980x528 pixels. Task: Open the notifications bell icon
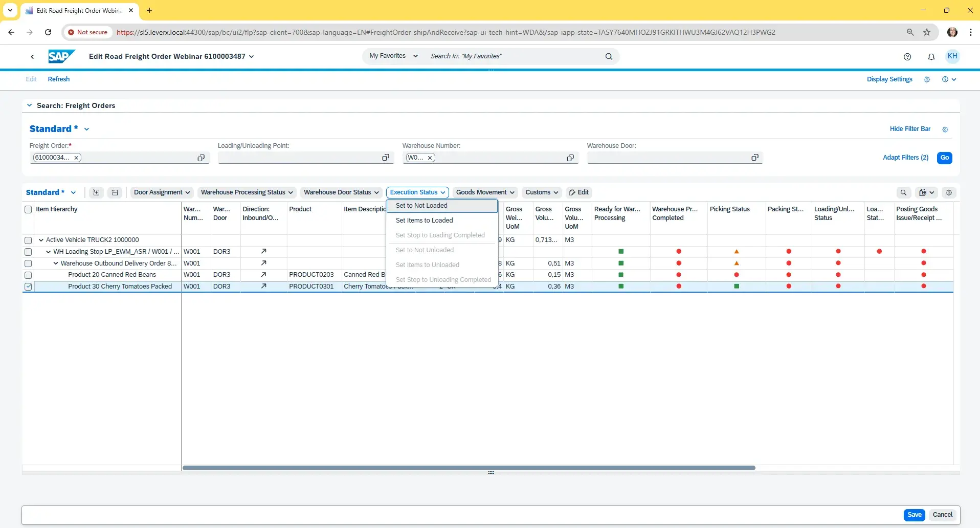click(931, 57)
